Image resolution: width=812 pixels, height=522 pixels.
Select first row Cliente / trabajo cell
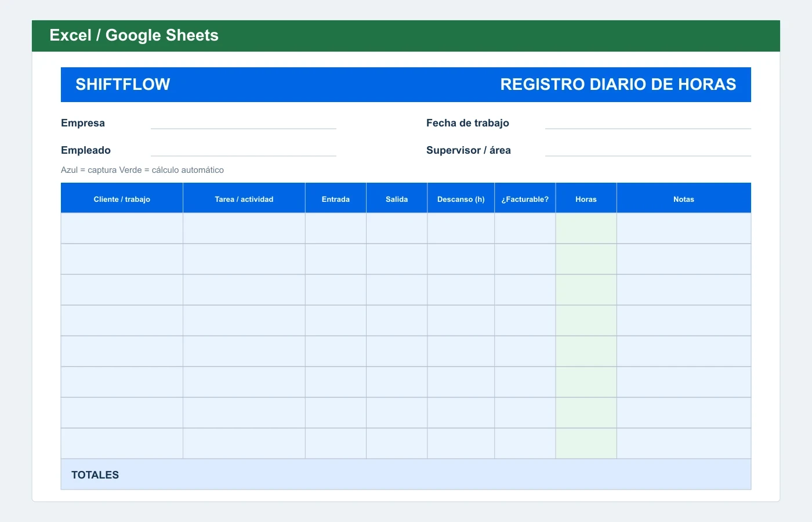122,229
